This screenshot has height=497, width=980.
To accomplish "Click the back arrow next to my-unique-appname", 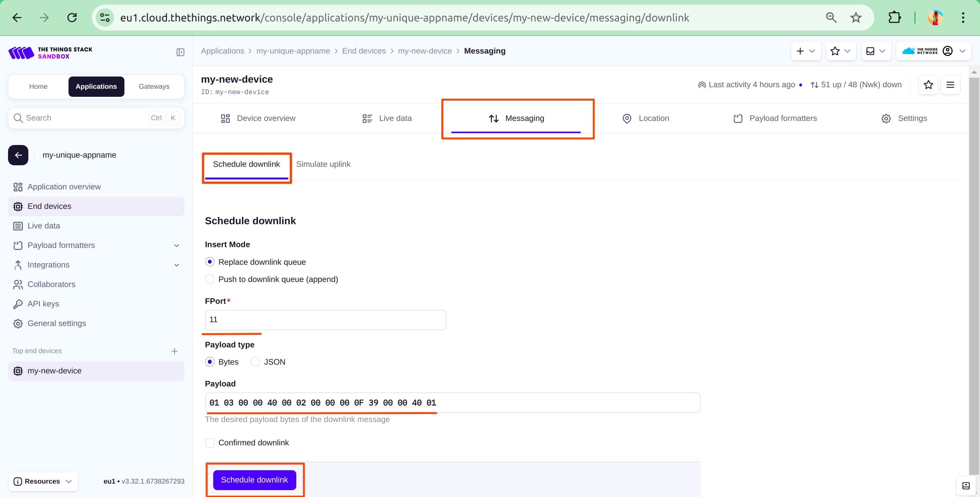I will tap(18, 155).
